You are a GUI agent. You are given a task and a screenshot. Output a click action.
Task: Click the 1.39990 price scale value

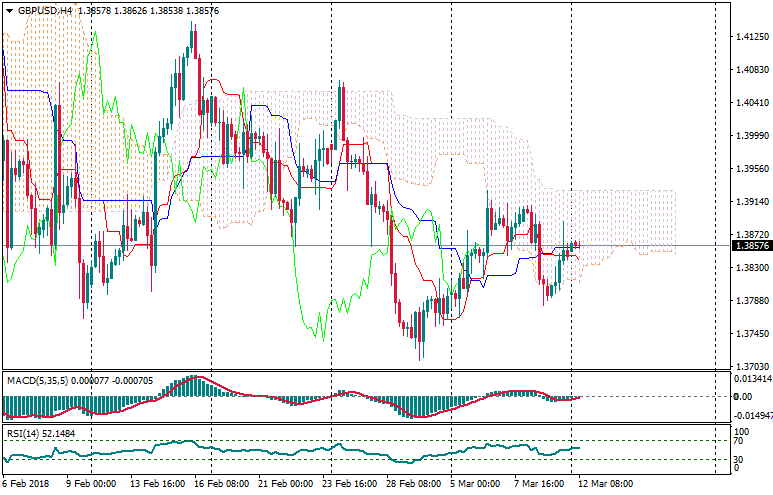click(750, 136)
